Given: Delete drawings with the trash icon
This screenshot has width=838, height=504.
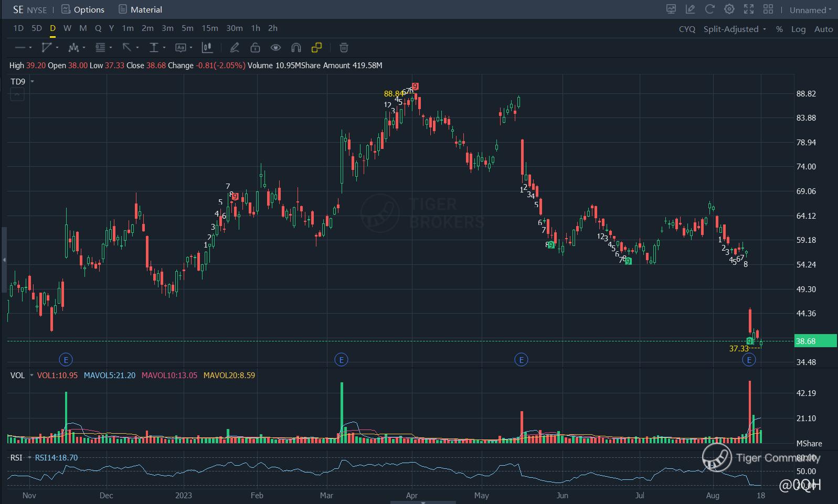Looking at the screenshot, I should tap(344, 48).
